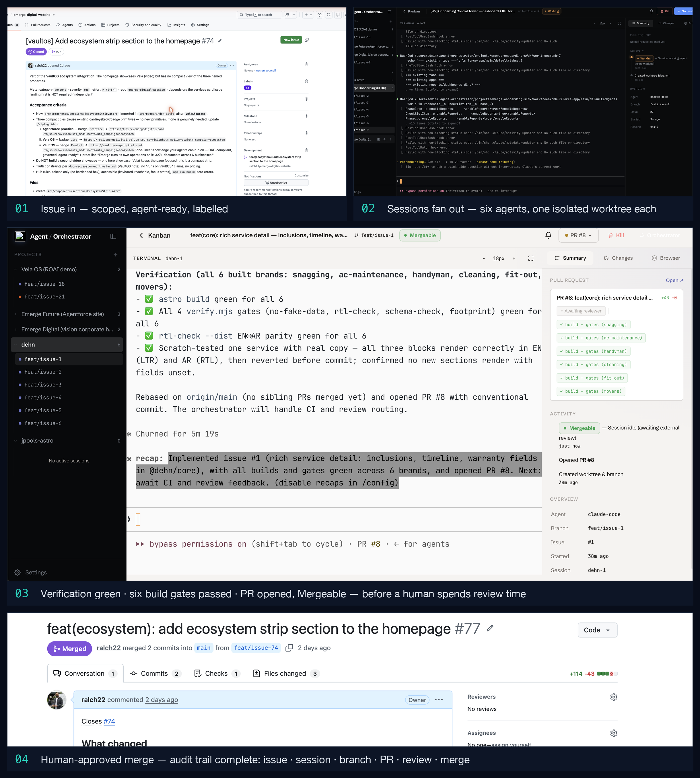The width and height of the screenshot is (700, 778).
Task: Collapse the dehn project group
Action: (15, 345)
